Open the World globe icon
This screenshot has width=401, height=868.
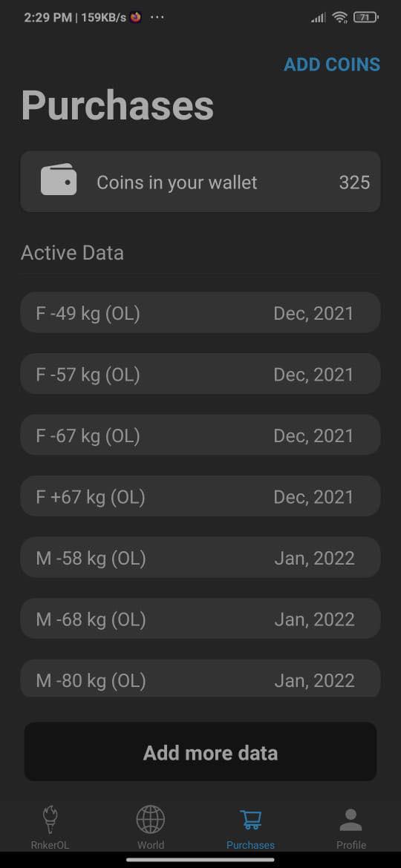tap(151, 819)
